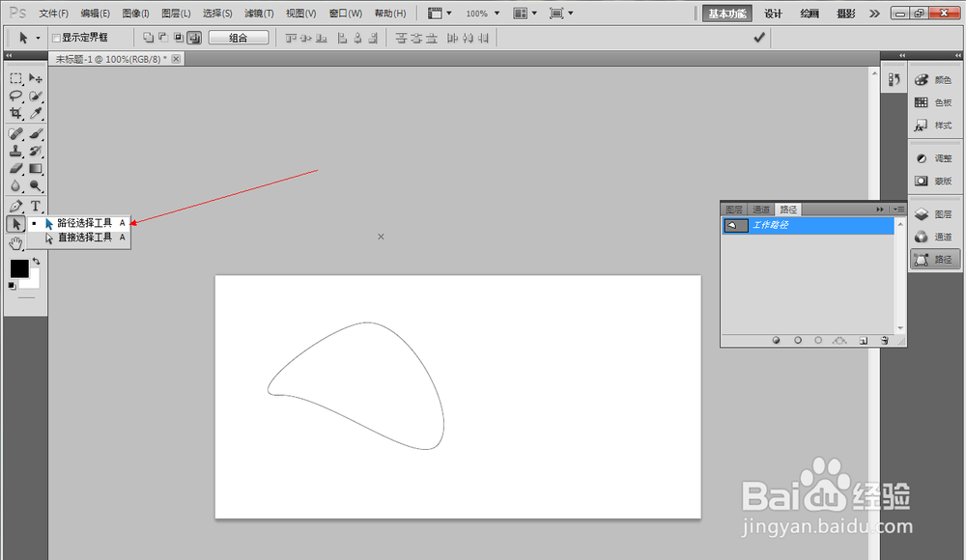Toggle the 路径 paths panel dock button

click(934, 260)
